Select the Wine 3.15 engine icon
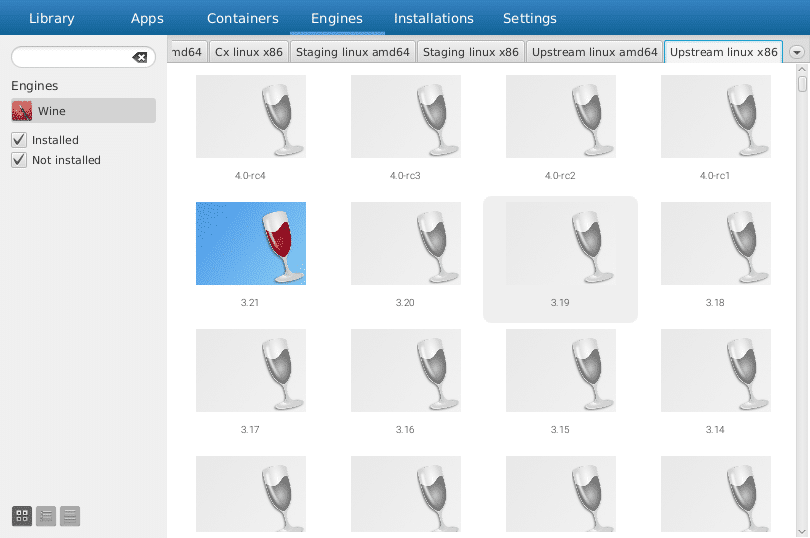 [560, 371]
